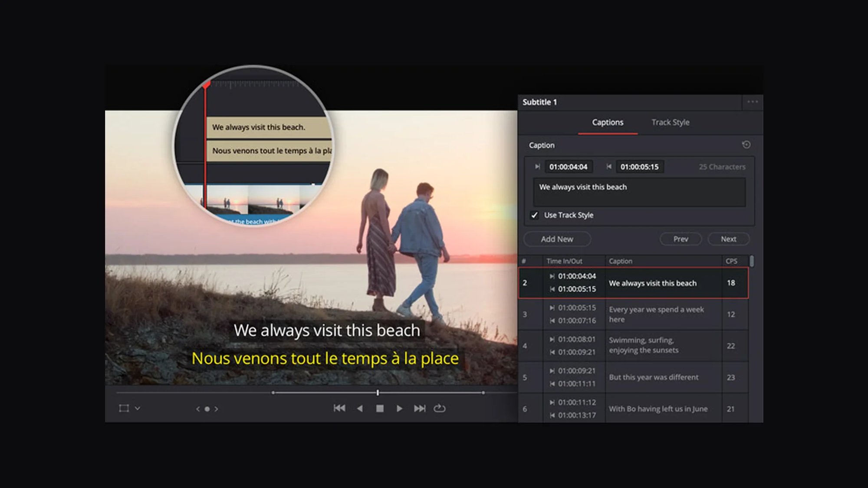
Task: Click video clip thumbnail in magnified timeline
Action: (252, 200)
